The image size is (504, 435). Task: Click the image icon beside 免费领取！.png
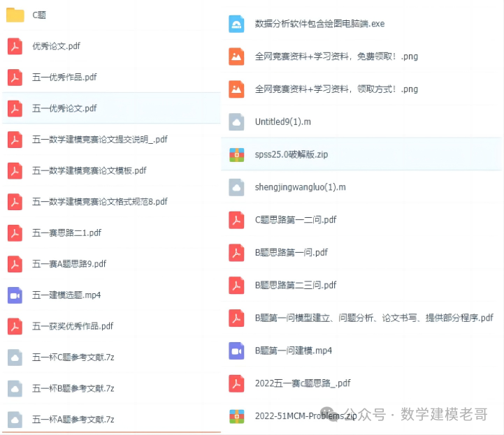236,57
